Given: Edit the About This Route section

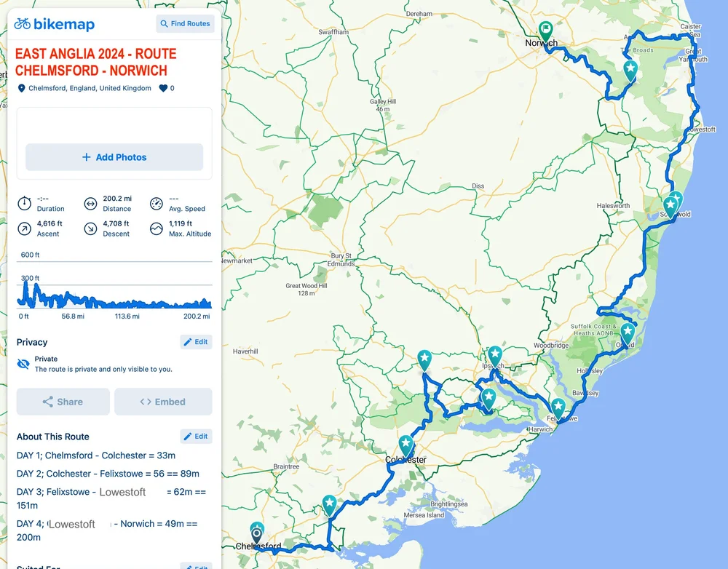Looking at the screenshot, I should tap(196, 436).
